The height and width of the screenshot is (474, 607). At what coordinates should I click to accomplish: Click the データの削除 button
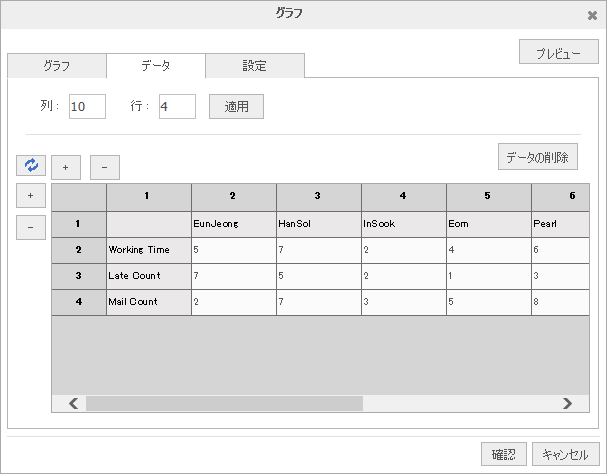(537, 157)
